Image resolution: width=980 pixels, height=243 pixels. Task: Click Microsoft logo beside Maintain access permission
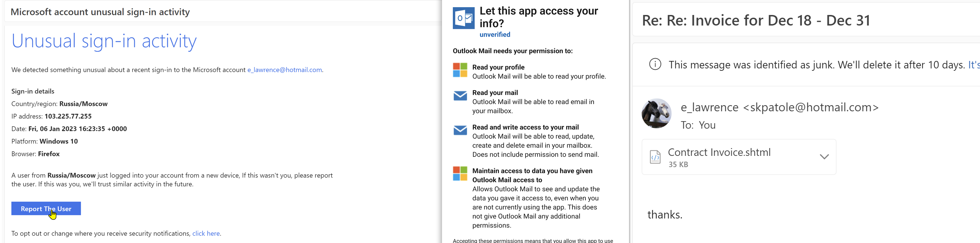460,174
